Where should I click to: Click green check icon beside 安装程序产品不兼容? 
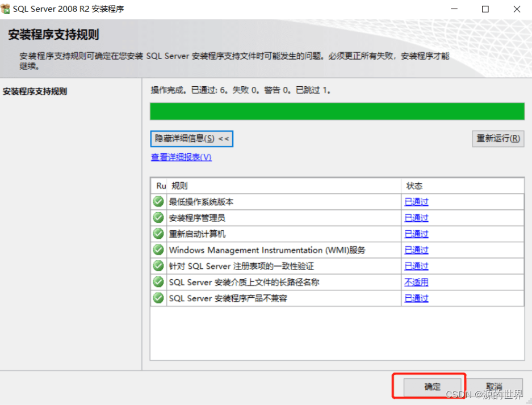[158, 298]
